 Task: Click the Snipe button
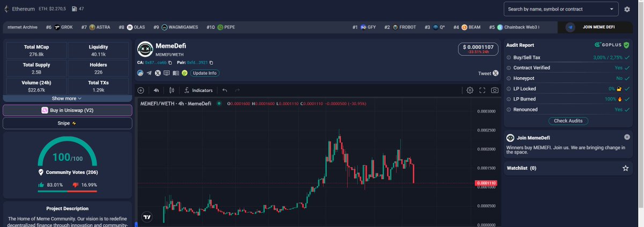coord(67,123)
